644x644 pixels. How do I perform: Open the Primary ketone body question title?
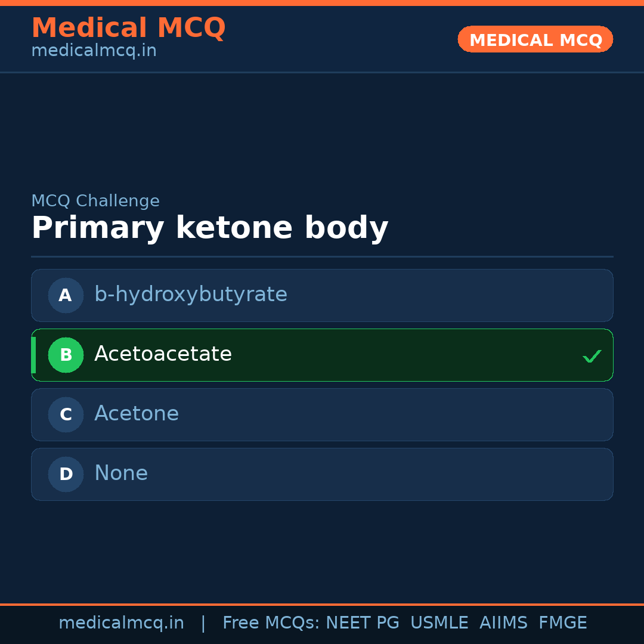click(210, 227)
